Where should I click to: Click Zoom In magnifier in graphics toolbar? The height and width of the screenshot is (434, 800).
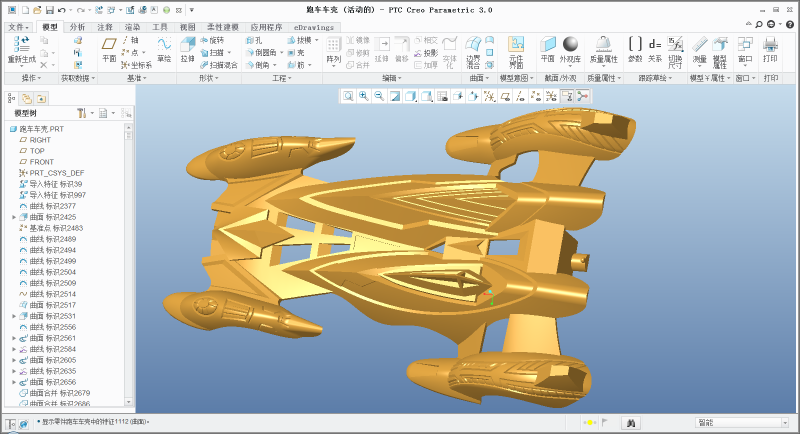(x=364, y=96)
